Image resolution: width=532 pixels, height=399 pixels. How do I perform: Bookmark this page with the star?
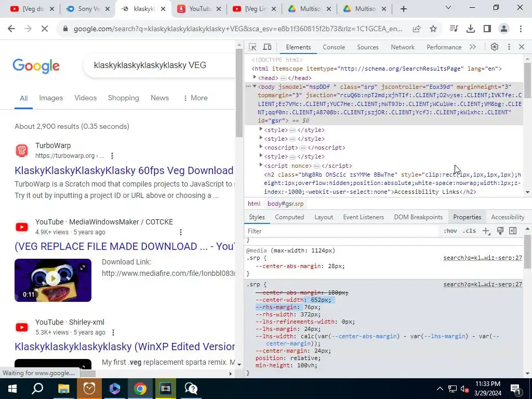(x=433, y=29)
